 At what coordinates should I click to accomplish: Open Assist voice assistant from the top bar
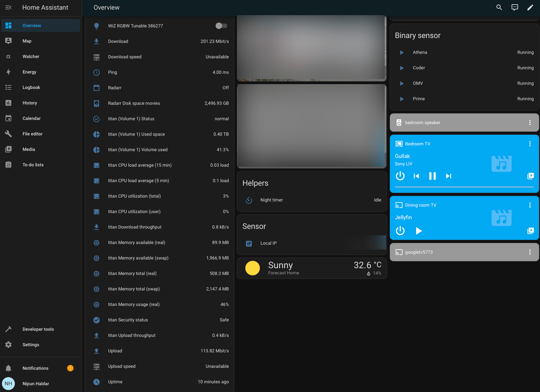click(x=515, y=7)
